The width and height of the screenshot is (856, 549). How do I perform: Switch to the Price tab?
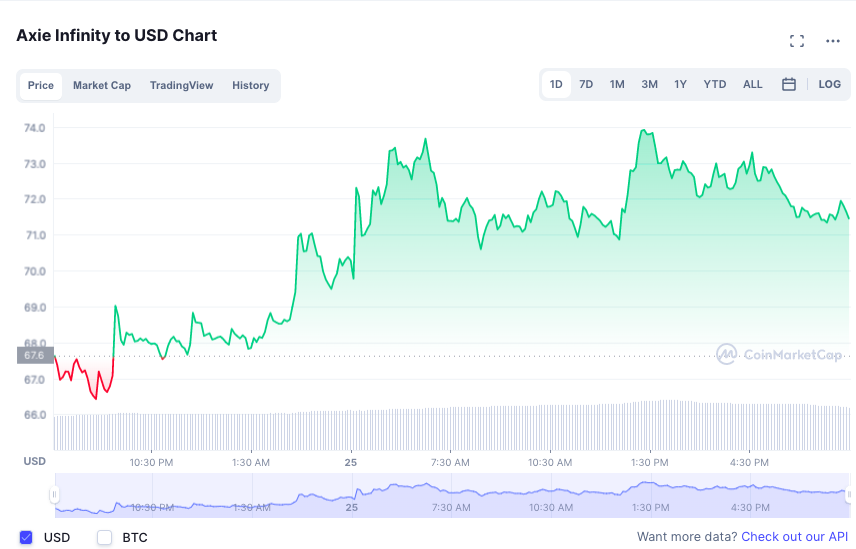[x=41, y=86]
